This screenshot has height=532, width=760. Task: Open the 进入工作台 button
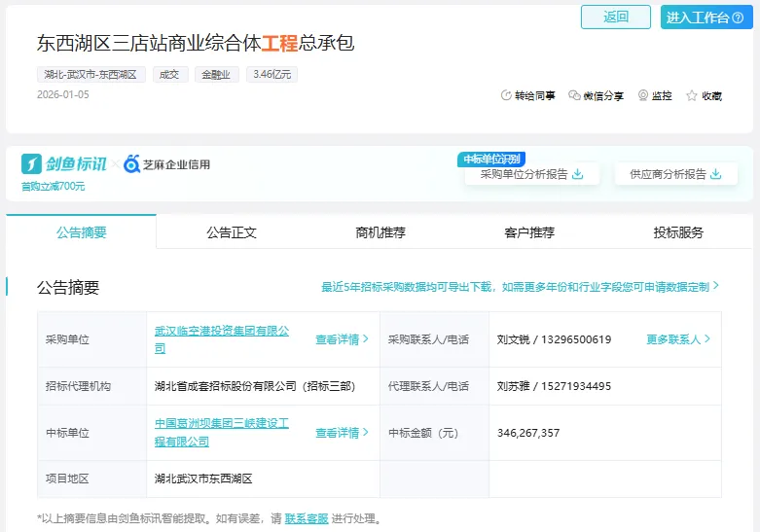click(706, 18)
